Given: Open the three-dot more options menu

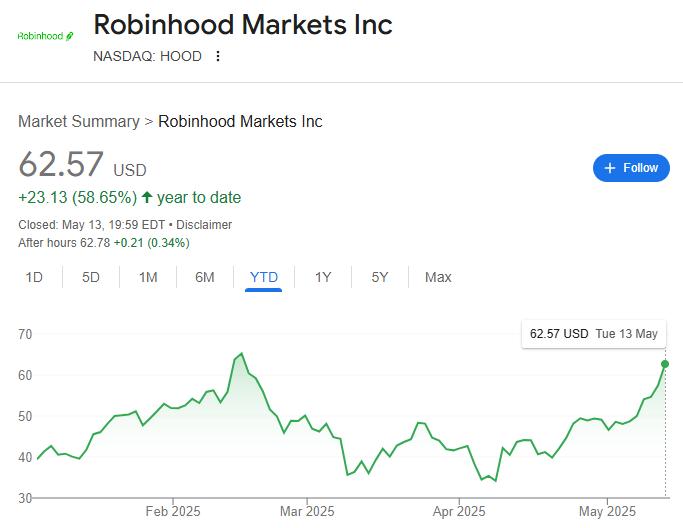Looking at the screenshot, I should click(x=218, y=56).
